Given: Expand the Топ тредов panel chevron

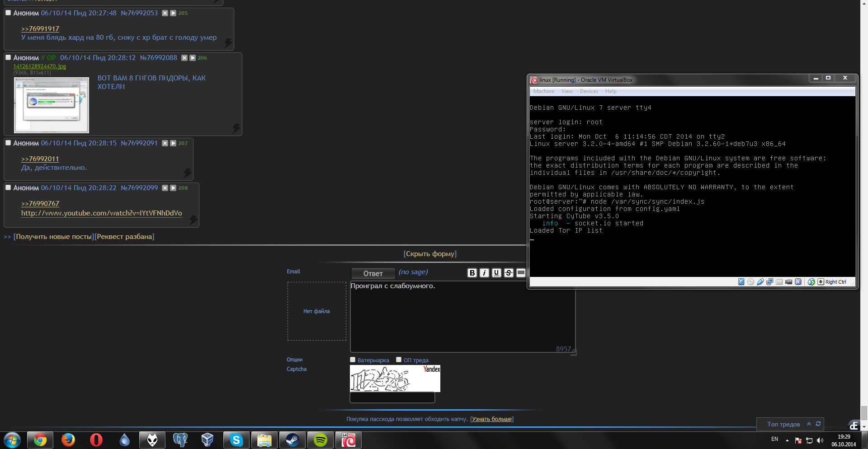Looking at the screenshot, I should tap(809, 424).
